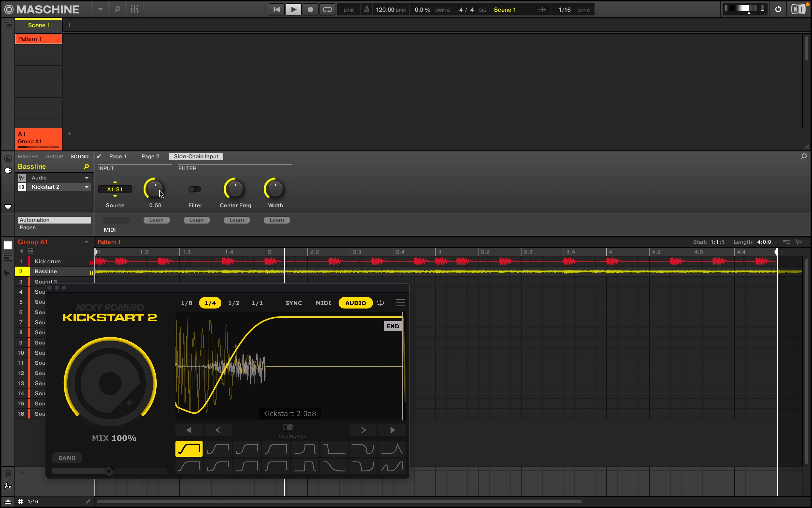
Task: Click the side-chain input Gain knob
Action: (x=155, y=189)
